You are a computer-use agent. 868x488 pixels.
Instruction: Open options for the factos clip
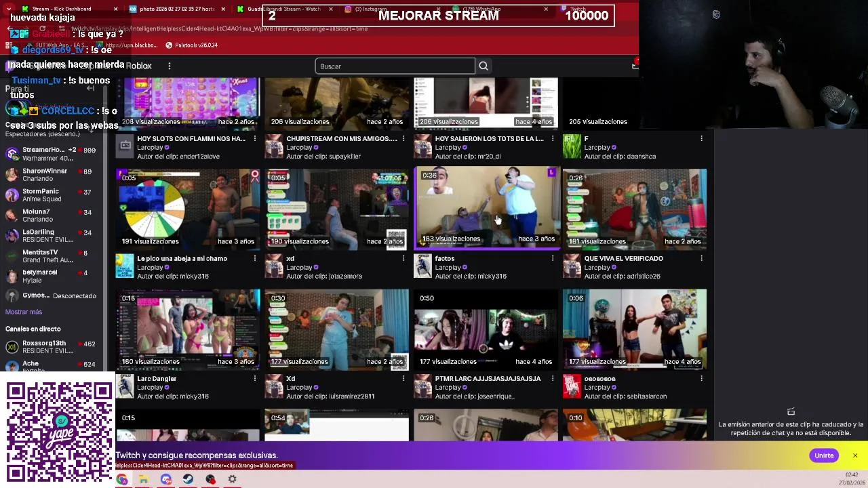tap(553, 258)
